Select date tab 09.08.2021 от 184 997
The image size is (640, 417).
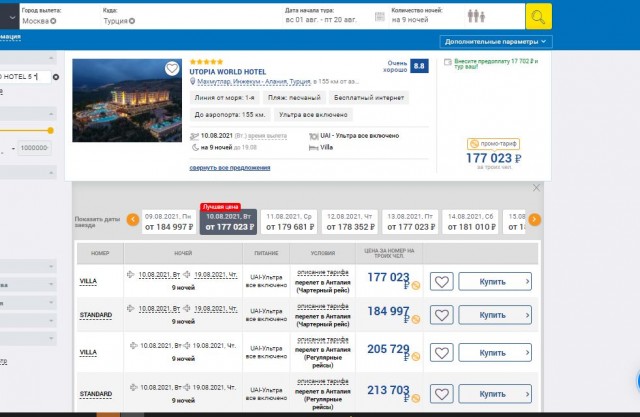[169, 222]
